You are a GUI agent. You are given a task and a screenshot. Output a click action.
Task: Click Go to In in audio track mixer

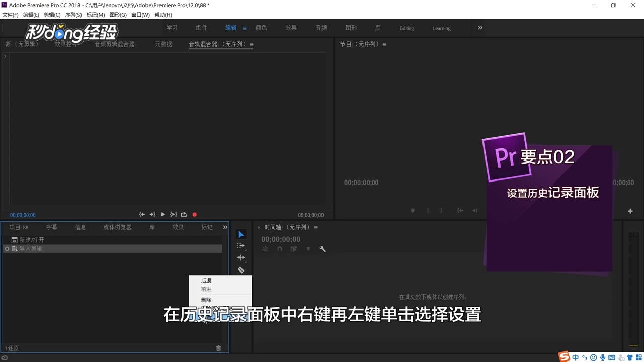pyautogui.click(x=142, y=215)
